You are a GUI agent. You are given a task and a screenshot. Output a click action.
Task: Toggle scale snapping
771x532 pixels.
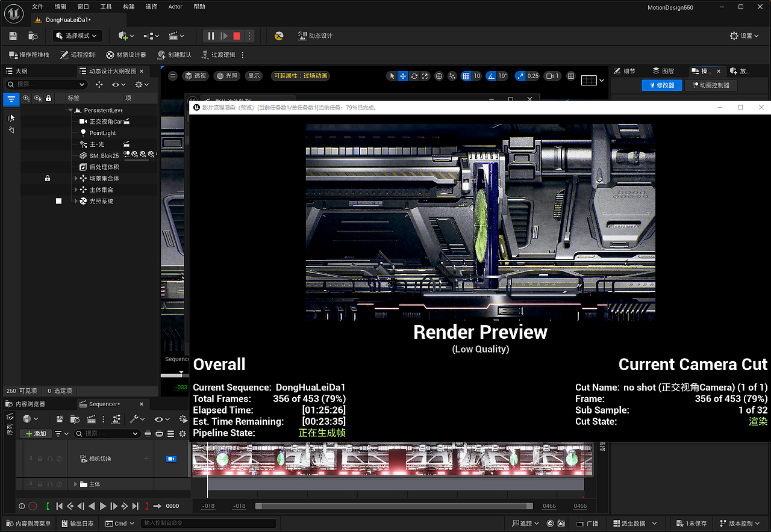pyautogui.click(x=520, y=76)
